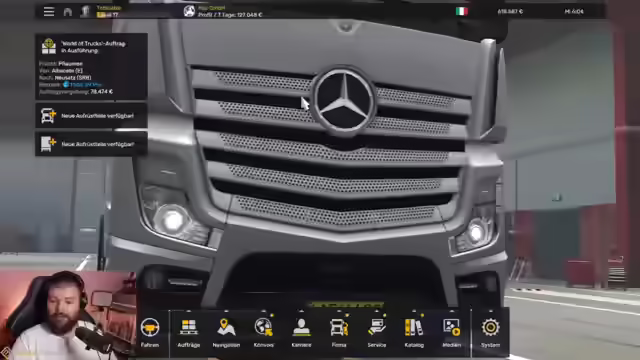
Task: Open the Karriere menu
Action: pos(301,333)
